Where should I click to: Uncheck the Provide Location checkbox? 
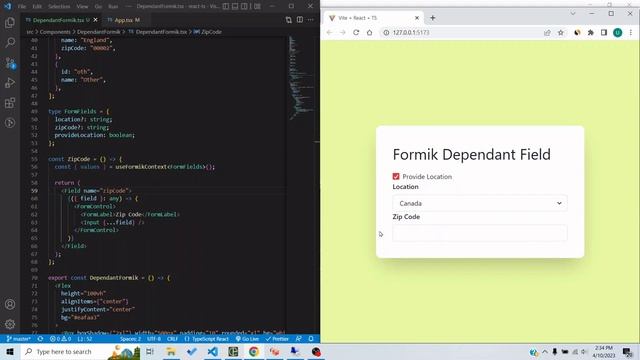click(x=396, y=176)
